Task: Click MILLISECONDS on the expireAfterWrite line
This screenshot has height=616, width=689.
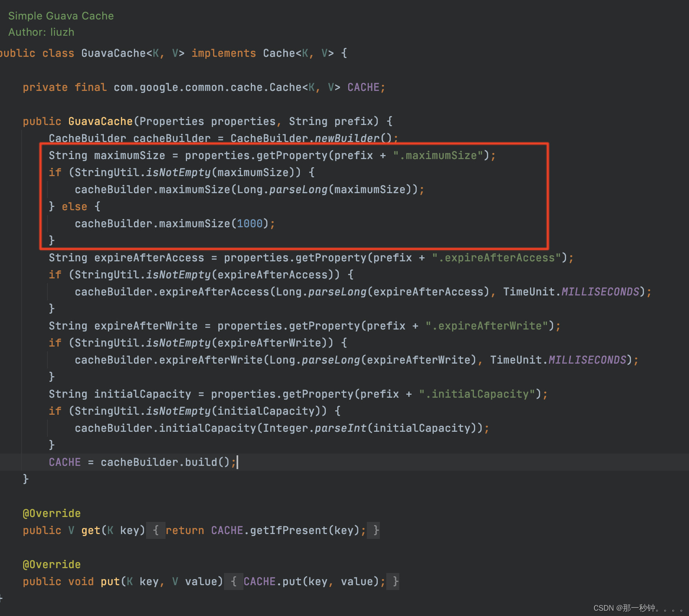Action: click(x=587, y=360)
